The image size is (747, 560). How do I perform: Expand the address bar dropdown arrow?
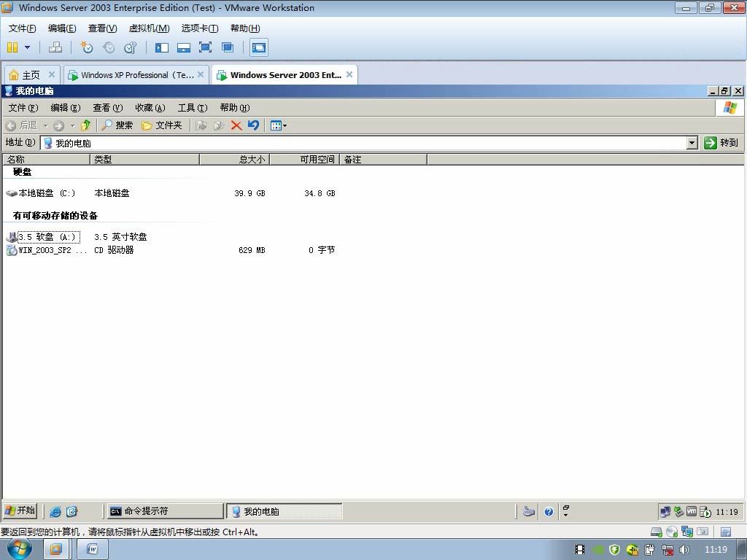tap(692, 143)
